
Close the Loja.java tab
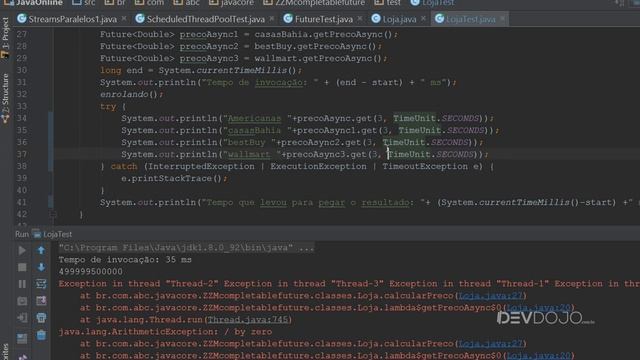[423, 19]
